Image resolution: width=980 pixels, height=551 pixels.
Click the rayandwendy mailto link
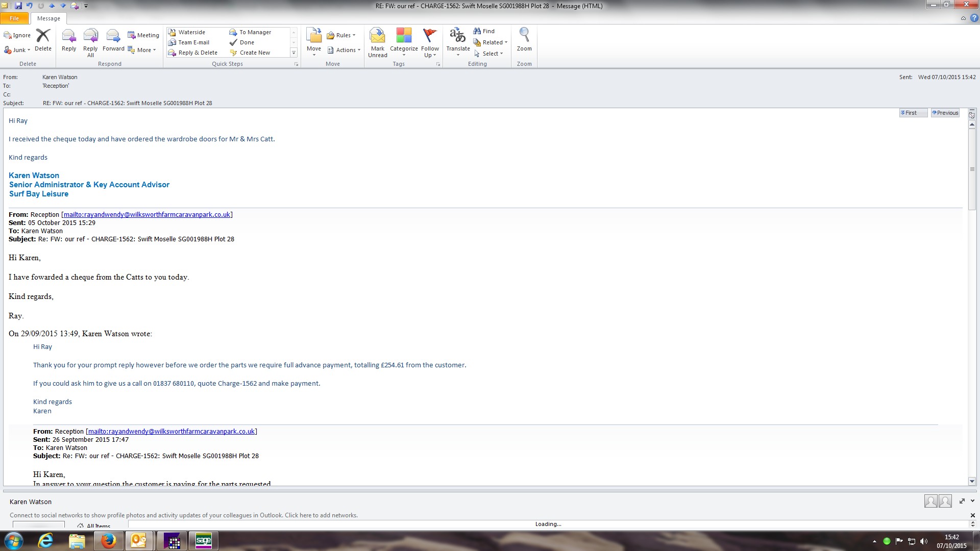tap(147, 215)
